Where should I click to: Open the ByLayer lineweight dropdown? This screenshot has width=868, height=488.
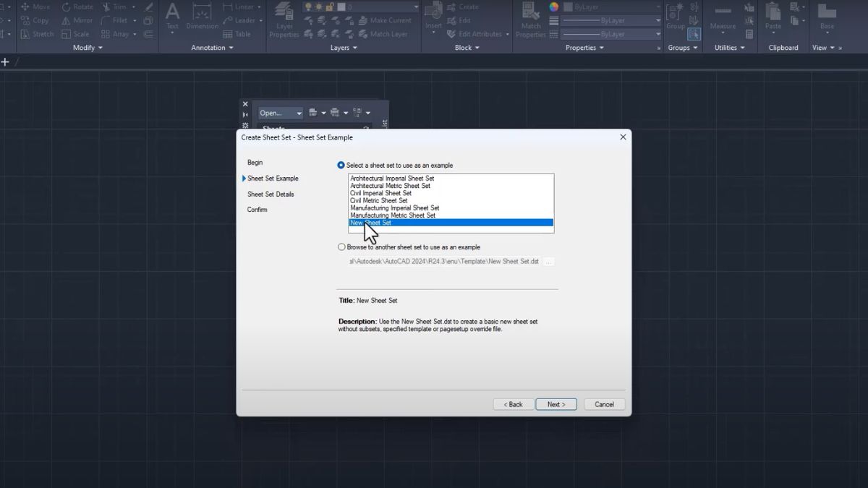click(x=611, y=20)
